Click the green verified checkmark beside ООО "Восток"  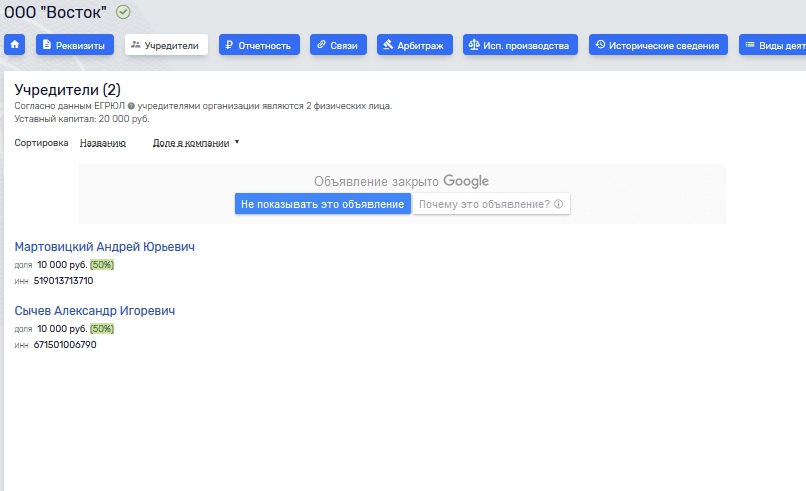[x=123, y=12]
